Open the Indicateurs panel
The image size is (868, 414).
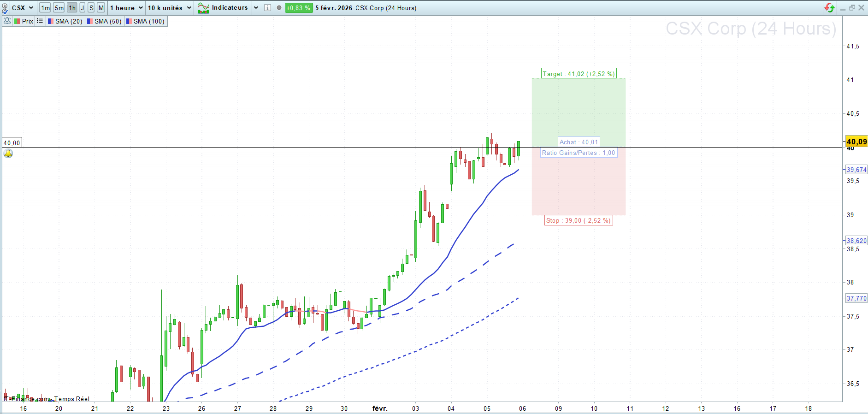point(230,7)
